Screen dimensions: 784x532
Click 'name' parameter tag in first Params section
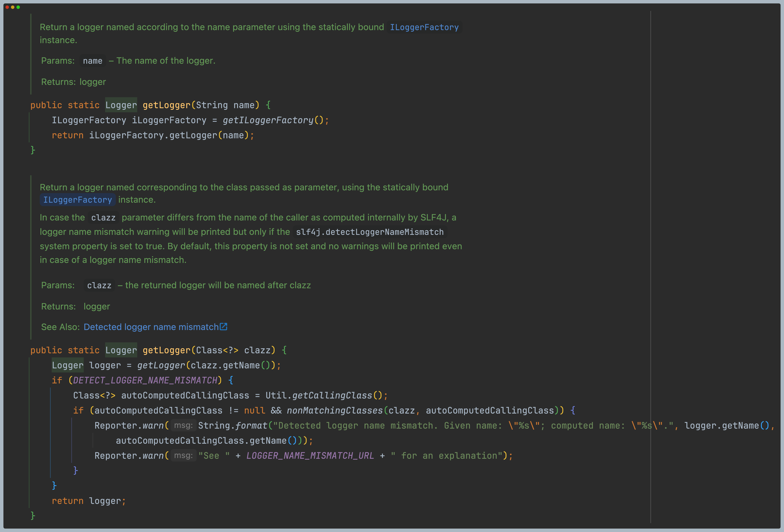(93, 61)
